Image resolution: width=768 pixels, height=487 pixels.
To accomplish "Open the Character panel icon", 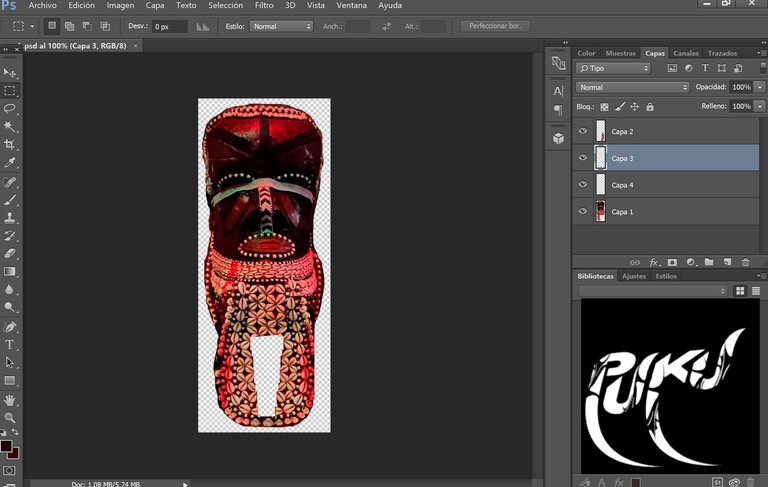I will tap(558, 91).
